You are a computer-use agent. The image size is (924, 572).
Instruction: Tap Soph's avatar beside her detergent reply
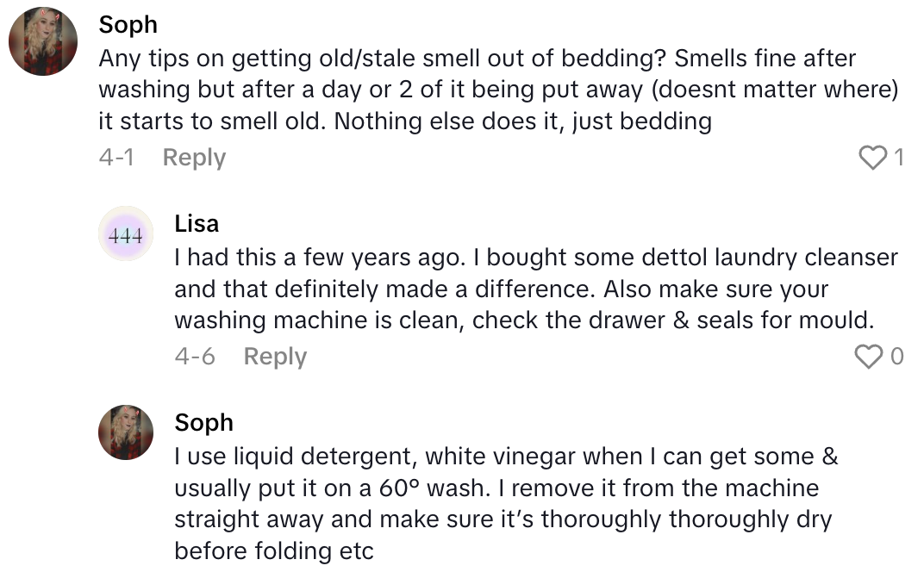click(x=127, y=432)
